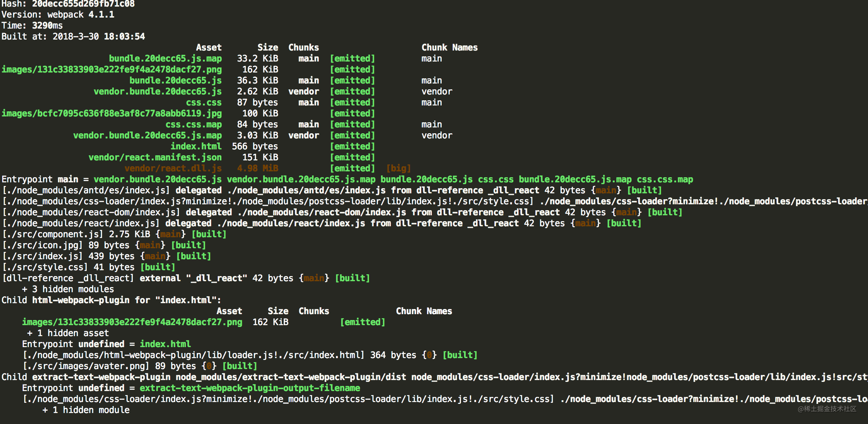Click the 'bundle.20decc65.js' asset row name
The height and width of the screenshot is (424, 868).
tap(176, 81)
